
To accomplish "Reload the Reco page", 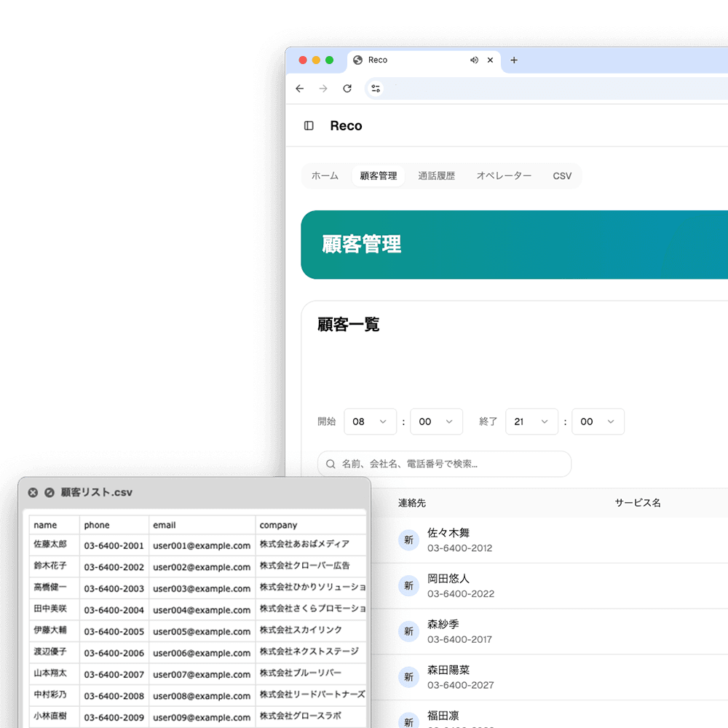I will point(347,88).
